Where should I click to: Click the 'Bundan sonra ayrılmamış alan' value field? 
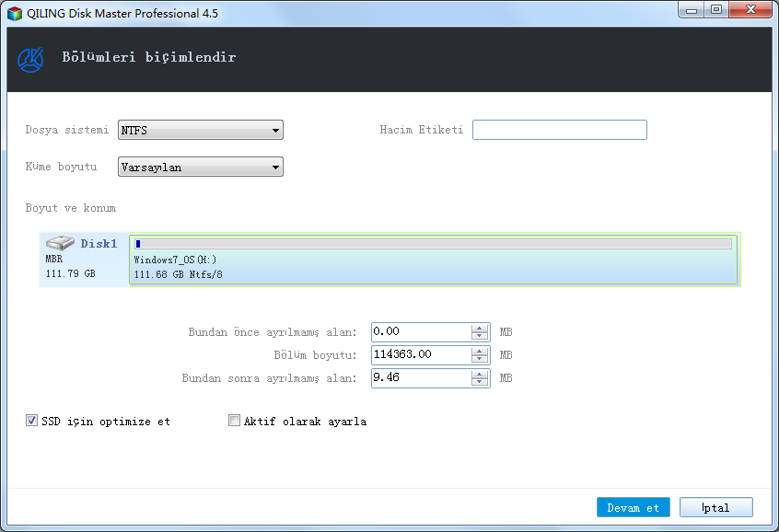(x=422, y=378)
